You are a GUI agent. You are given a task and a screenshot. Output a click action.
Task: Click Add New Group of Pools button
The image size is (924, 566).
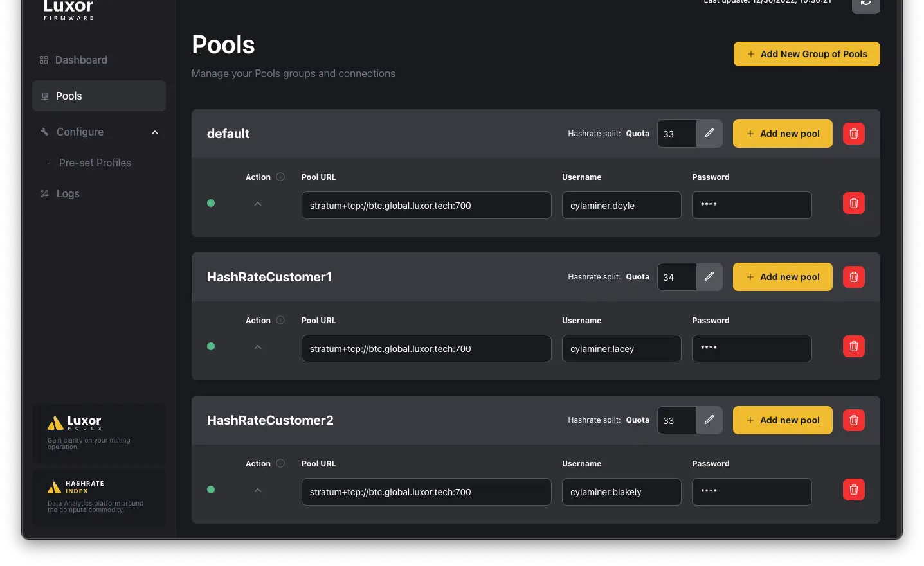(x=806, y=54)
